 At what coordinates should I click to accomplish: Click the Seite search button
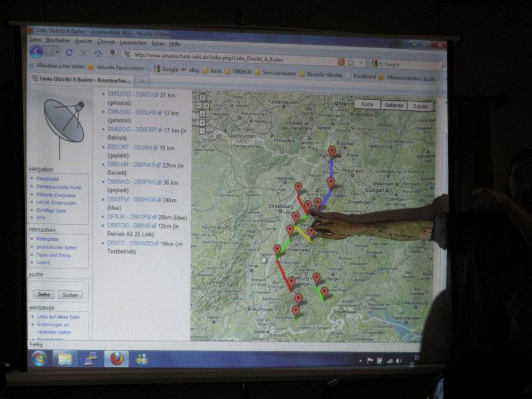[x=43, y=294]
